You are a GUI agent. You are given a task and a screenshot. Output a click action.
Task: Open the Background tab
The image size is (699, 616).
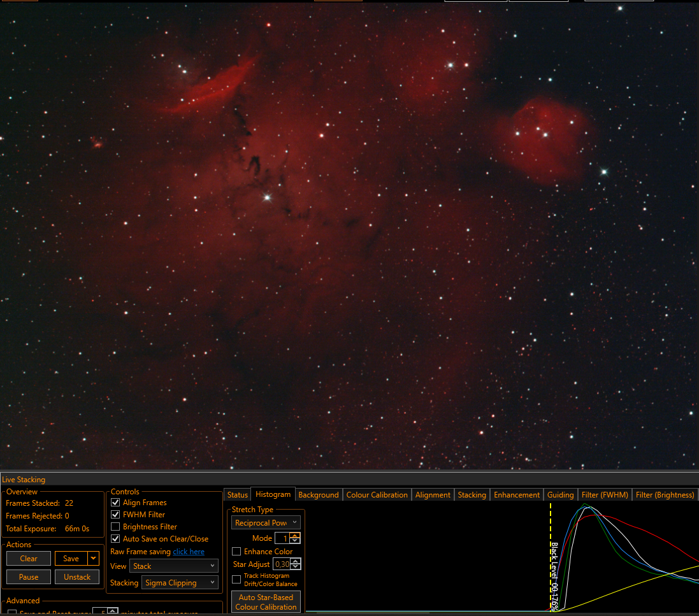pos(319,495)
